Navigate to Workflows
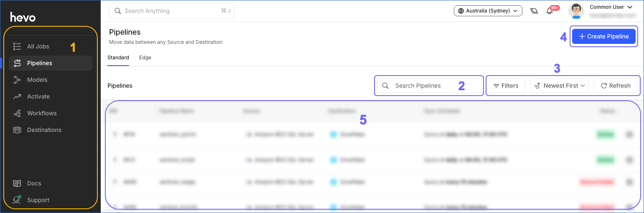Image resolution: width=644 pixels, height=213 pixels. point(50,113)
